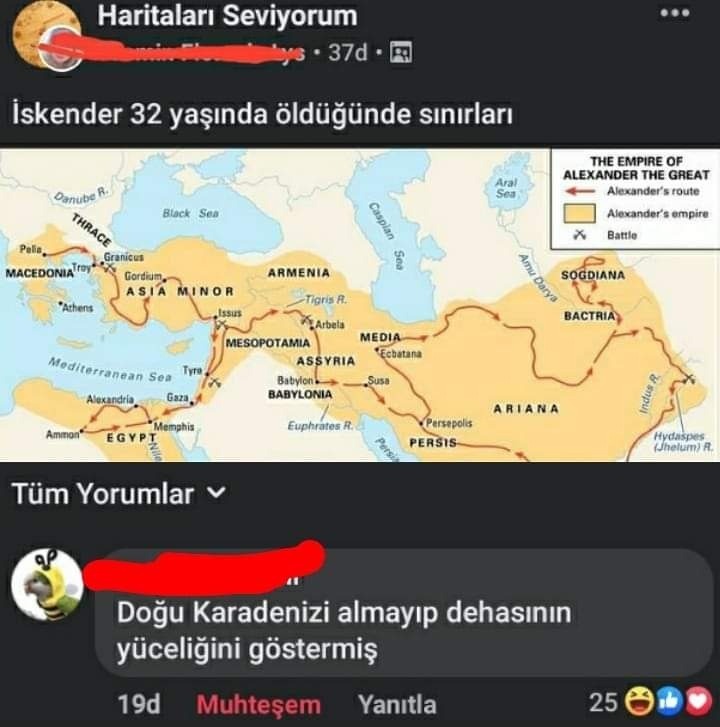Screen dimensions: 720x727
Task: Open the 37d post timestamp
Action: tap(348, 52)
